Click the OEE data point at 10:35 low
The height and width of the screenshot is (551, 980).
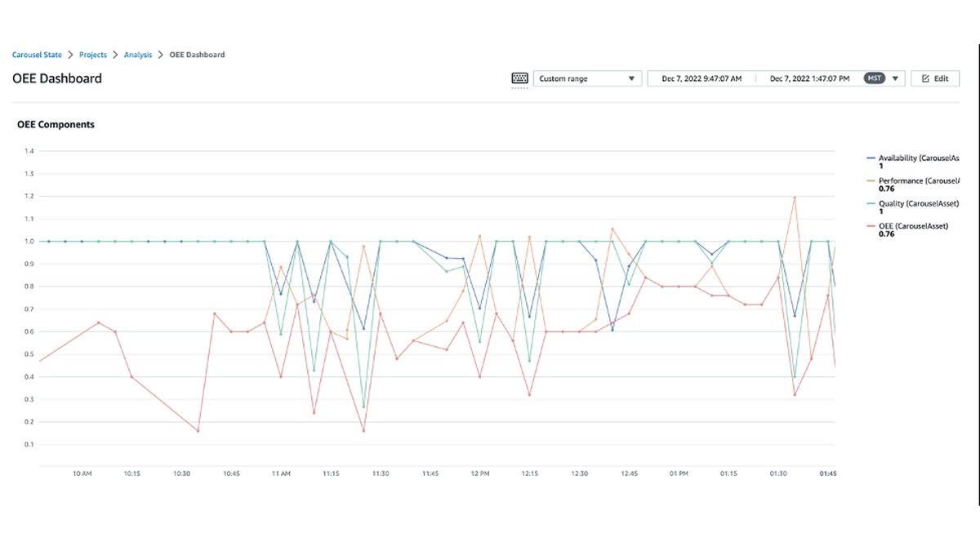[x=198, y=431]
